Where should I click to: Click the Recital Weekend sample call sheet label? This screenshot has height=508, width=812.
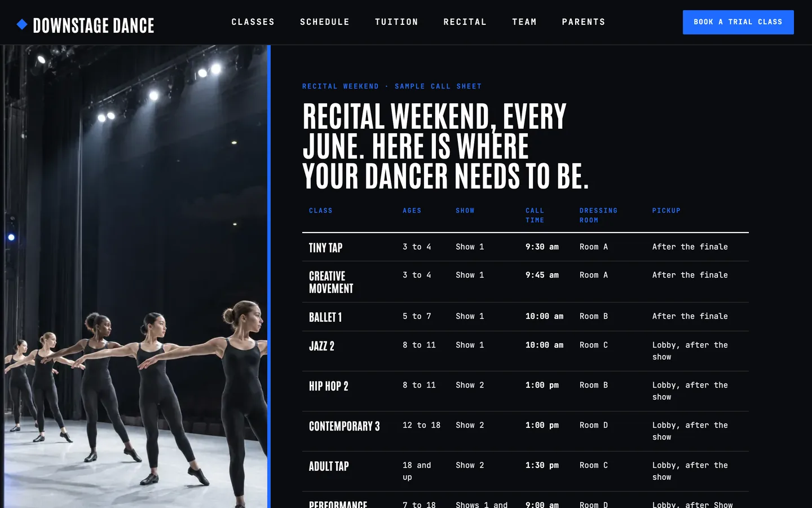click(392, 86)
